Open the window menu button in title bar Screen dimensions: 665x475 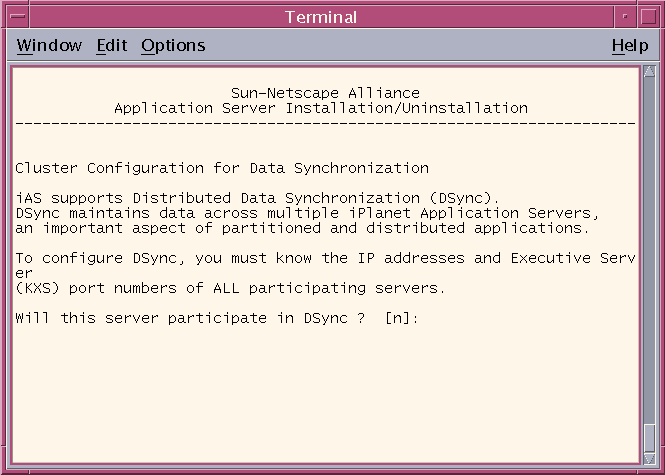(18, 17)
